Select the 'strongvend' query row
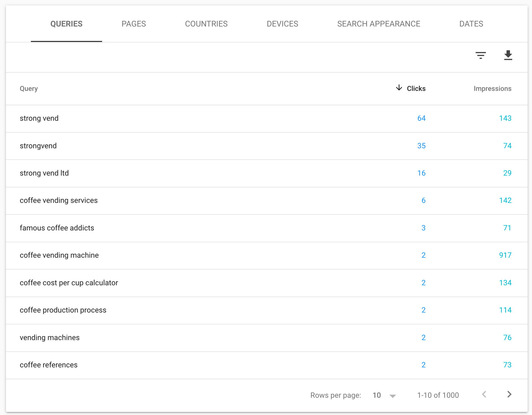This screenshot has height=415, width=532. 267,146
